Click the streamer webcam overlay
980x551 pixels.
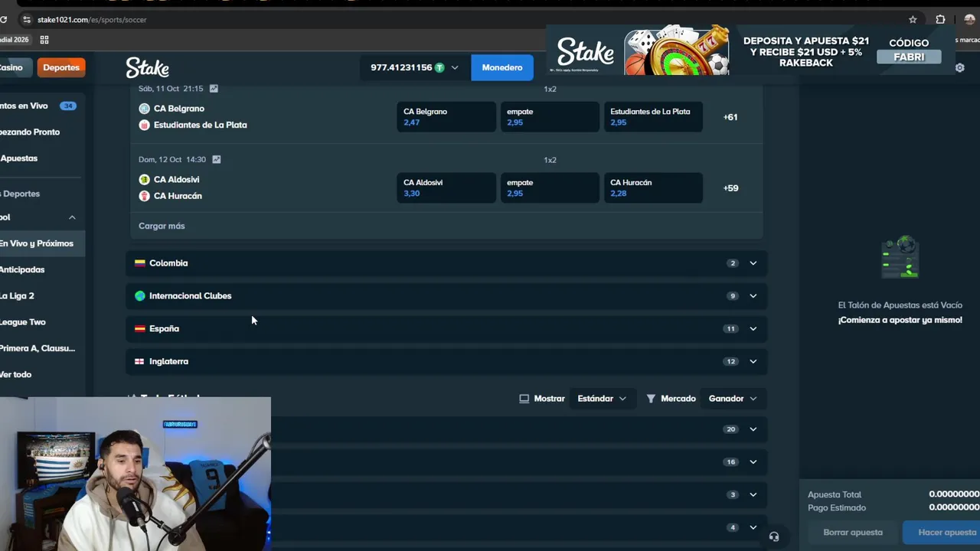[x=136, y=474]
